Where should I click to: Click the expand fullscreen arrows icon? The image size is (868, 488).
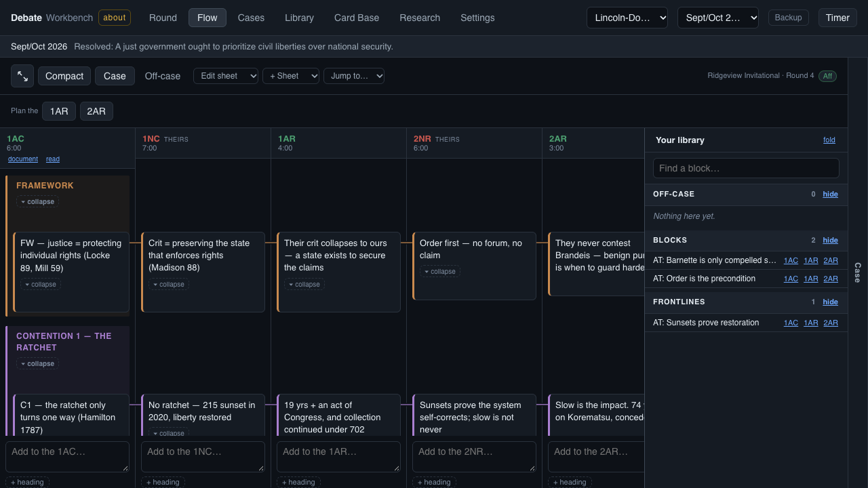(22, 76)
